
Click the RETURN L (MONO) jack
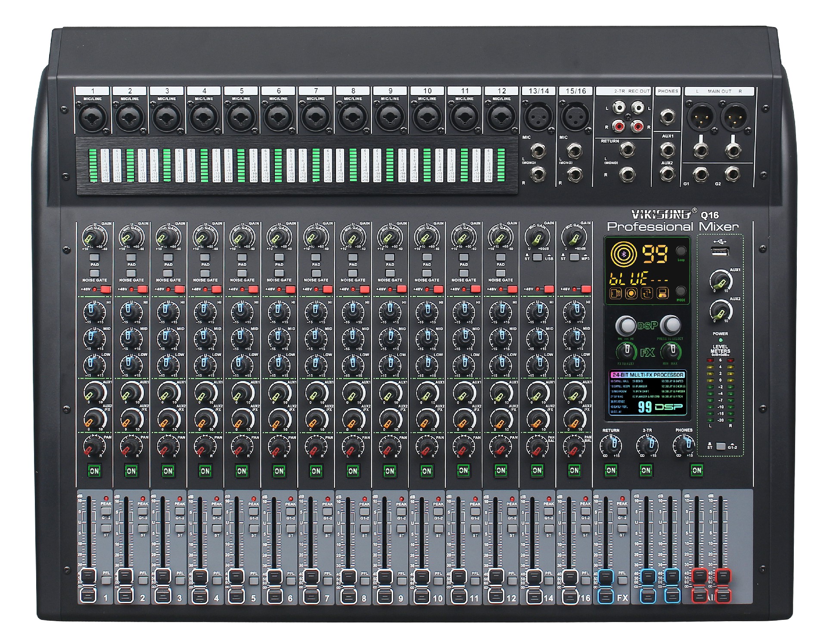click(x=627, y=149)
